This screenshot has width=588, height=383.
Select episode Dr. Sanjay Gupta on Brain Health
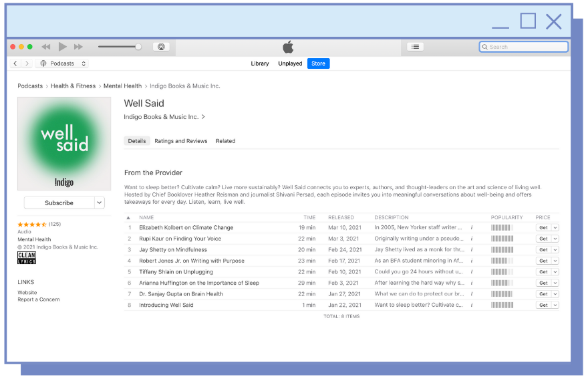[x=181, y=294]
